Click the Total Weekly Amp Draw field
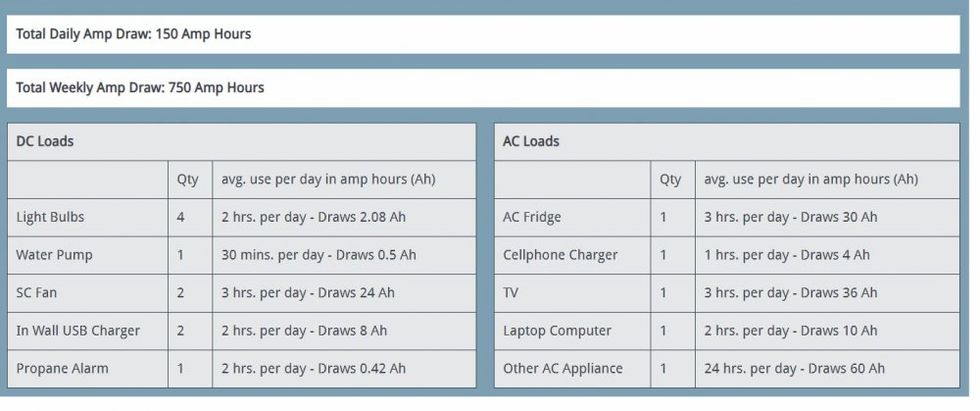The width and height of the screenshot is (980, 411). pyautogui.click(x=140, y=87)
